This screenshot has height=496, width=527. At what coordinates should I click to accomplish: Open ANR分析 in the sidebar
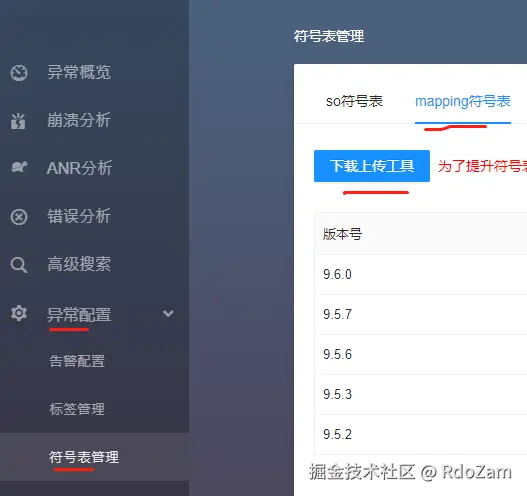[x=79, y=168]
